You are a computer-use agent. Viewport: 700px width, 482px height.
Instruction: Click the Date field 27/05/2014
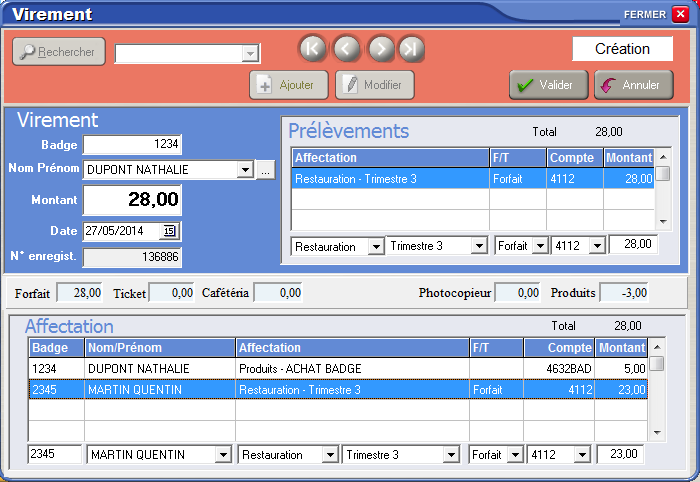pyautogui.click(x=122, y=231)
